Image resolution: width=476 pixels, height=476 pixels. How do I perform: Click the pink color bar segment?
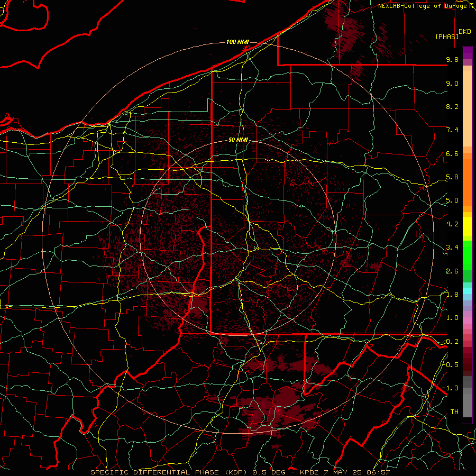(467, 321)
